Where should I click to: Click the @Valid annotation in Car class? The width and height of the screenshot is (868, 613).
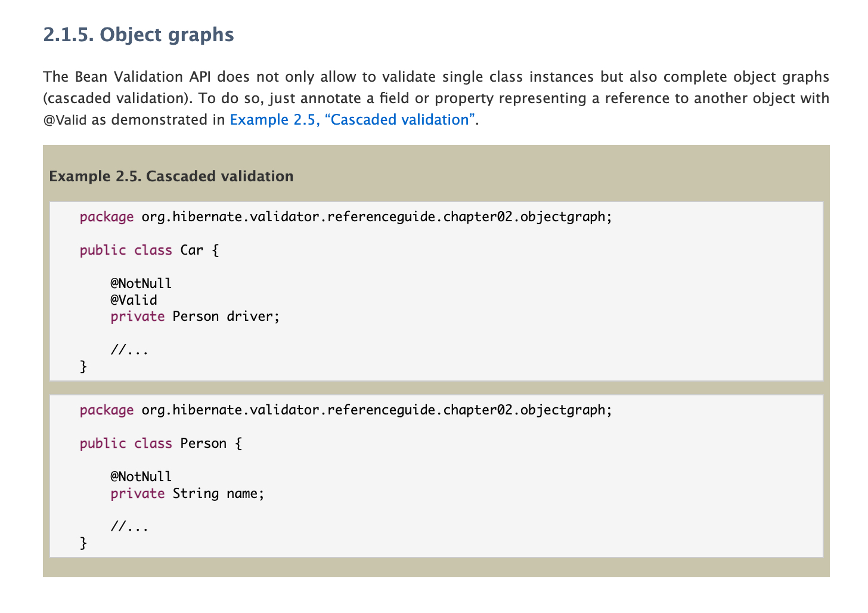coord(134,300)
